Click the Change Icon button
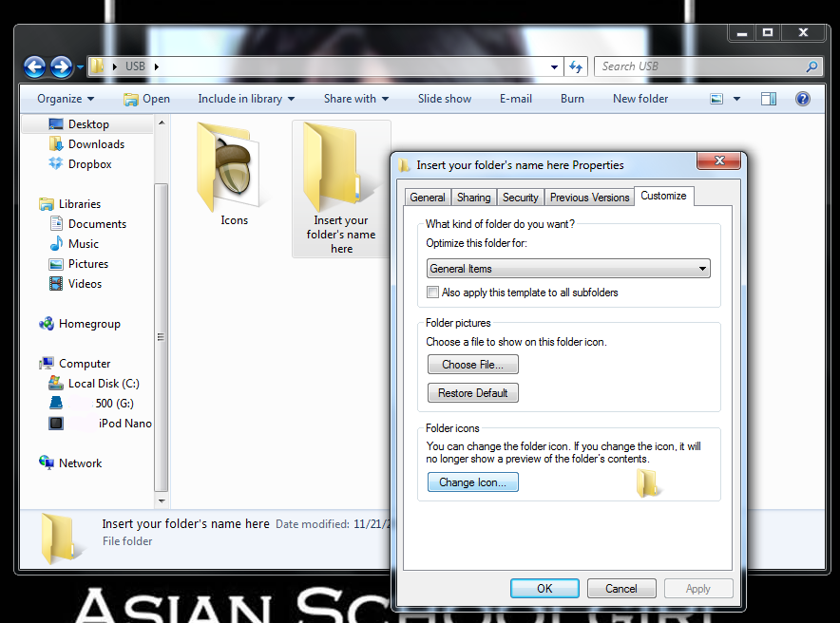 pos(472,482)
